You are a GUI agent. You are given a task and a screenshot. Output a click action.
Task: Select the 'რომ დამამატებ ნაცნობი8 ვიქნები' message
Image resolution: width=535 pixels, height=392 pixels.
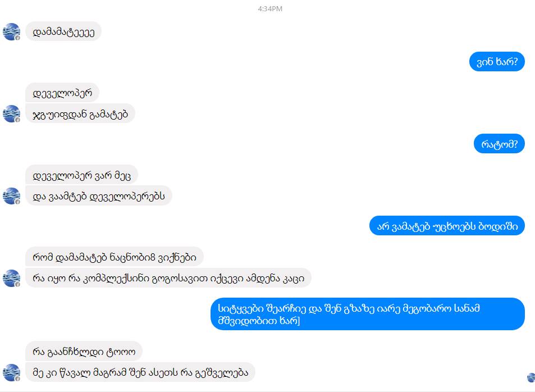tap(115, 257)
